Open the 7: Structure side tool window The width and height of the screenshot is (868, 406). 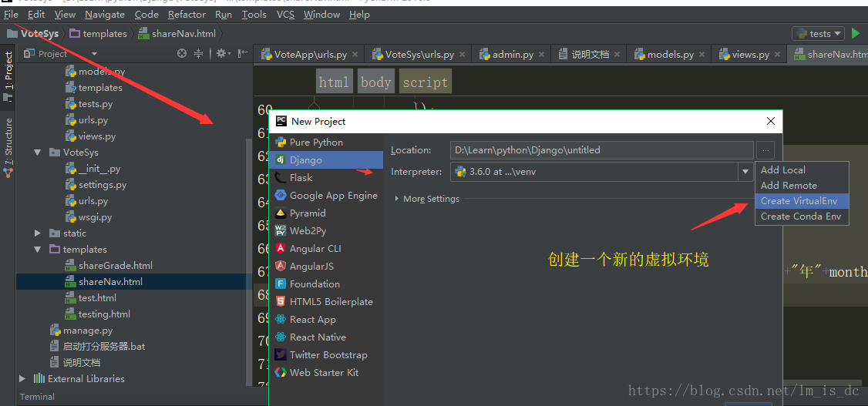[8, 146]
